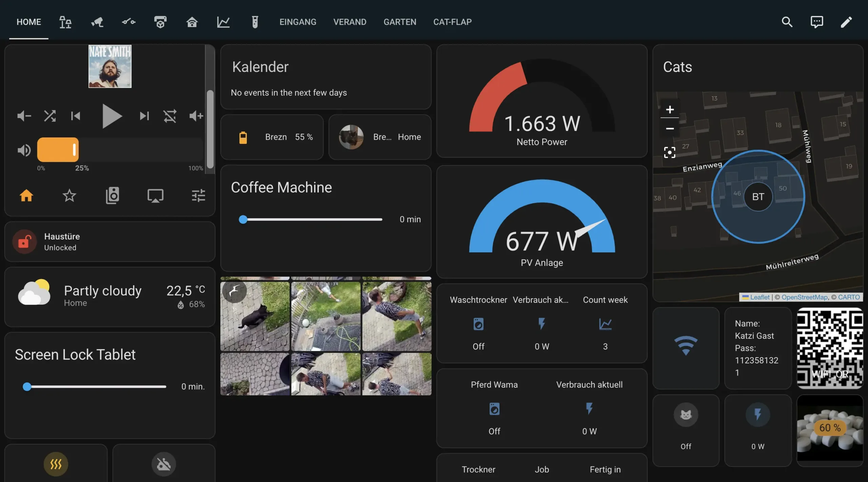Viewport: 868px width, 482px height.
Task: Open media player tune settings icon
Action: (198, 196)
